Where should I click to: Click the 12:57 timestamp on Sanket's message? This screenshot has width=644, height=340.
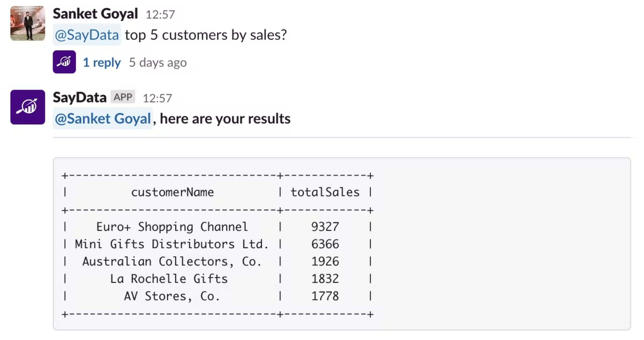pos(160,15)
